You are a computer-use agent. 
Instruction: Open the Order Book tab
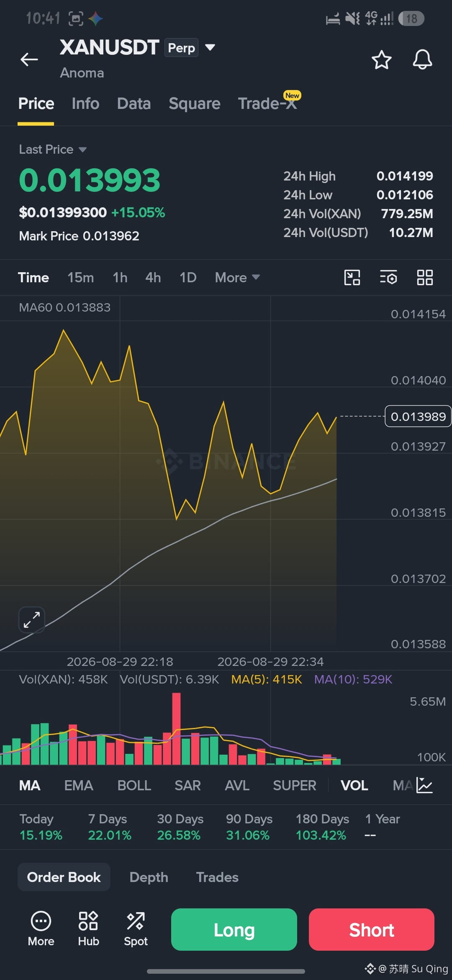[x=64, y=877]
